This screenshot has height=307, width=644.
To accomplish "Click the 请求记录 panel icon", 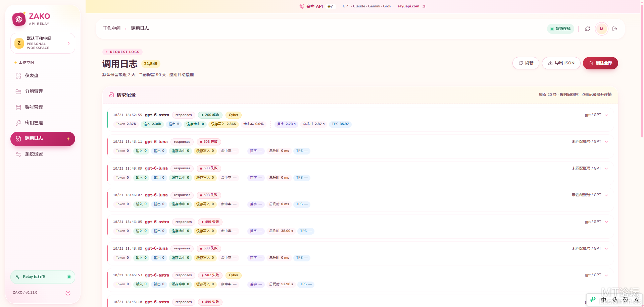I will pyautogui.click(x=111, y=95).
